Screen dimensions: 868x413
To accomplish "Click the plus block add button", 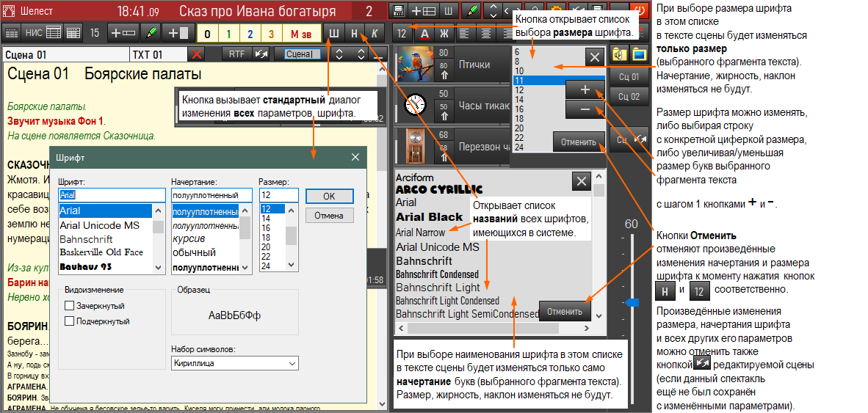I will pos(178,33).
